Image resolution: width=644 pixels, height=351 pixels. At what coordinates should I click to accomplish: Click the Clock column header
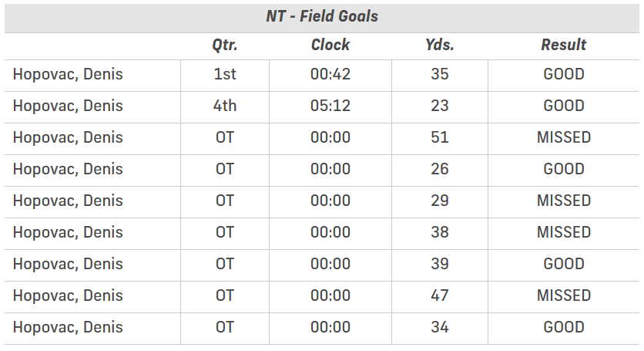click(x=330, y=45)
